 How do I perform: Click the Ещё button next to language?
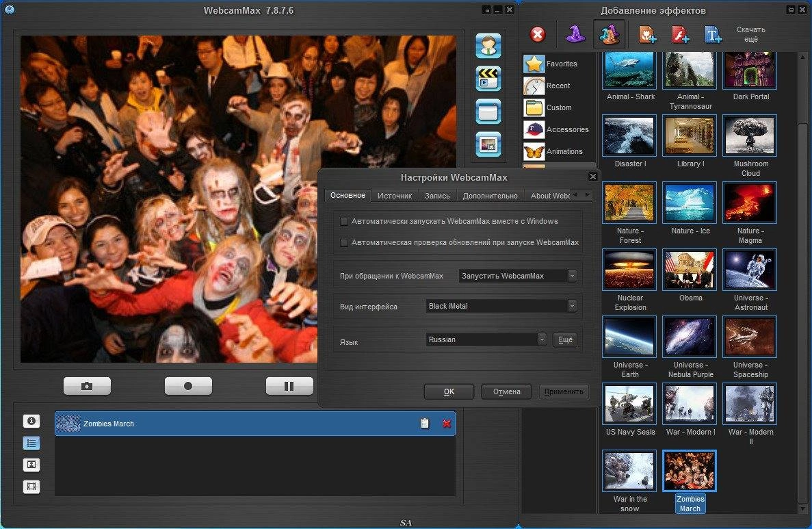565,340
